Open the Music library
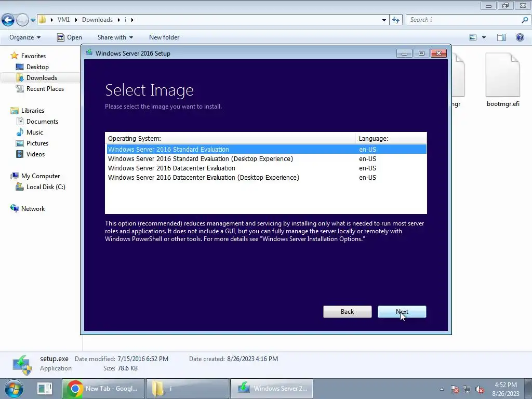 point(35,132)
